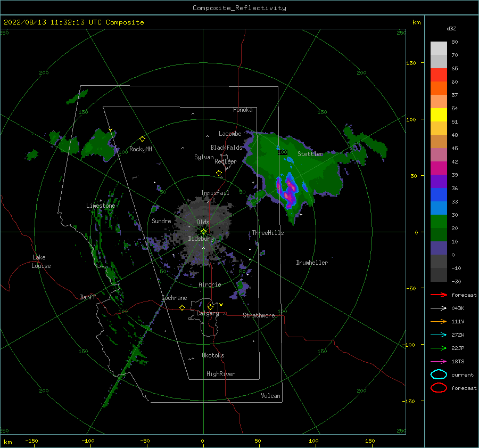This screenshot has height=448, width=479.
Task: Pick the slate 0-10 dBZ swatch
Action: click(439, 248)
